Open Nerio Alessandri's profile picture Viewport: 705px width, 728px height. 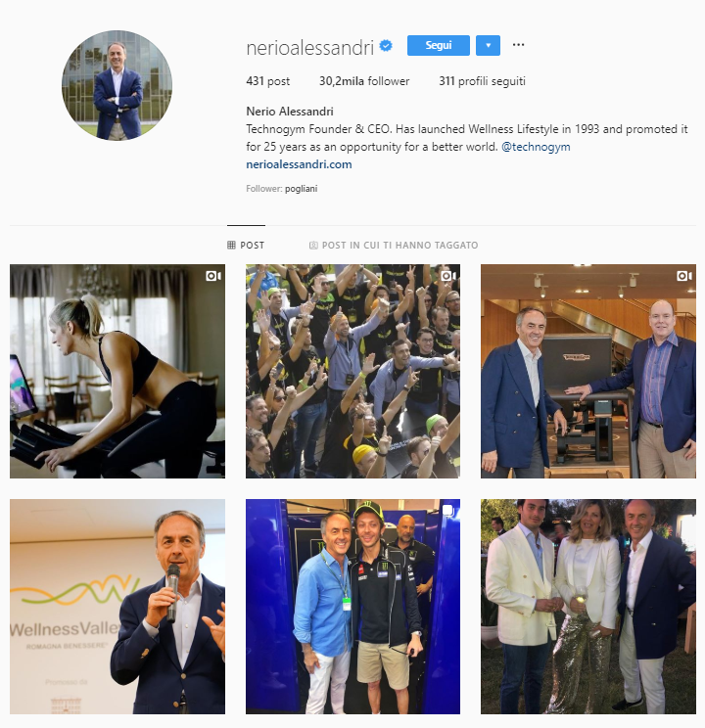(x=117, y=85)
